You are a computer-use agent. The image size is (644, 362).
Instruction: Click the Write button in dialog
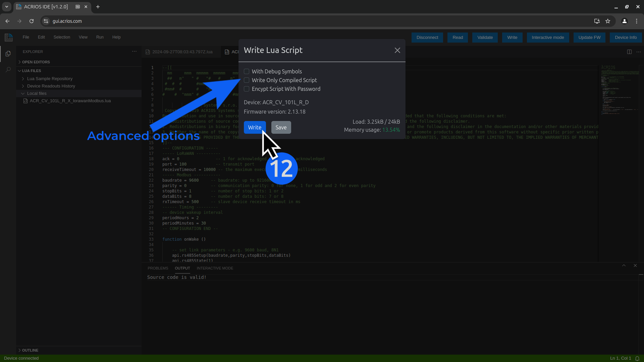(254, 127)
